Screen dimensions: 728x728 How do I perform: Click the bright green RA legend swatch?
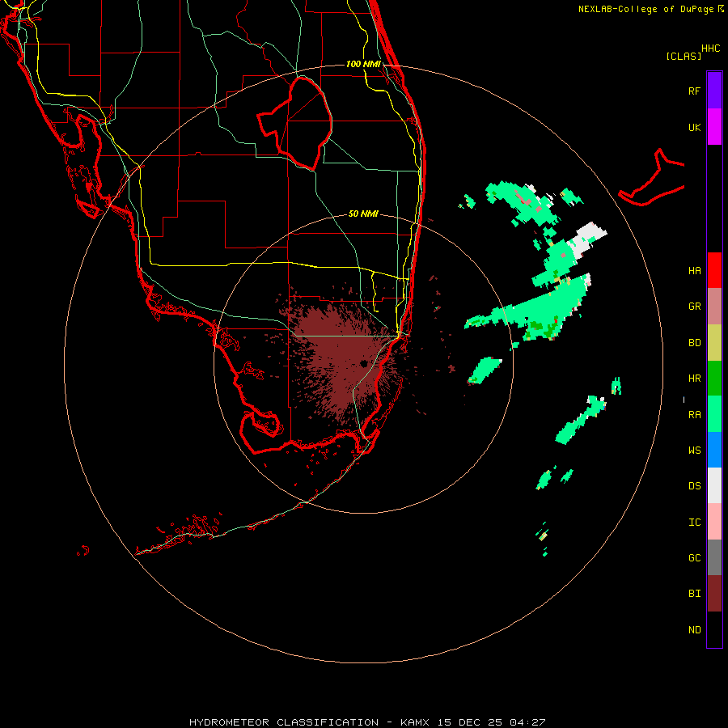pyautogui.click(x=714, y=414)
